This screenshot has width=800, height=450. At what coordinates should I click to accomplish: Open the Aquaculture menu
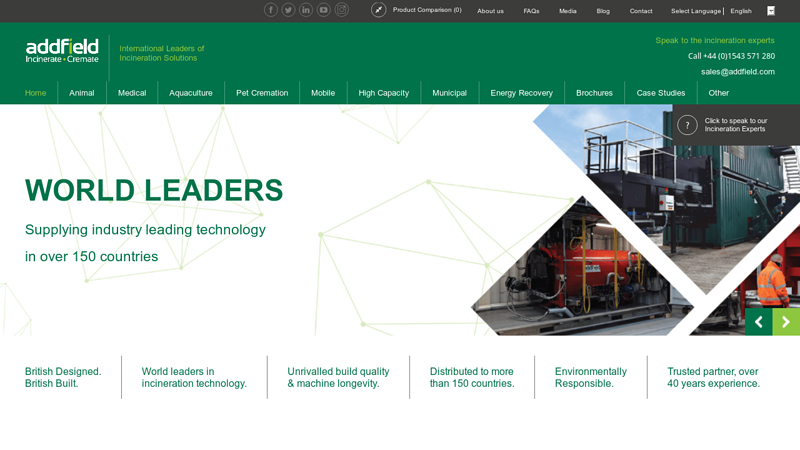pyautogui.click(x=191, y=93)
